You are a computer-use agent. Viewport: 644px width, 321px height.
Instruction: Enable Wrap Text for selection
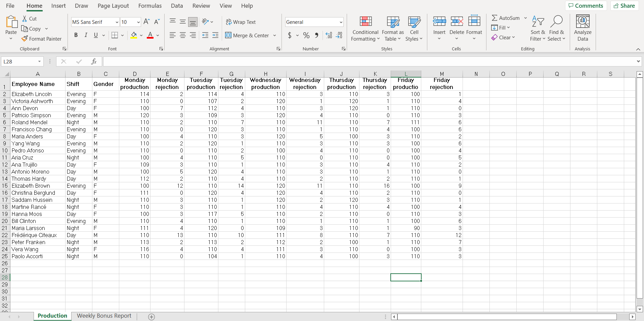click(241, 22)
